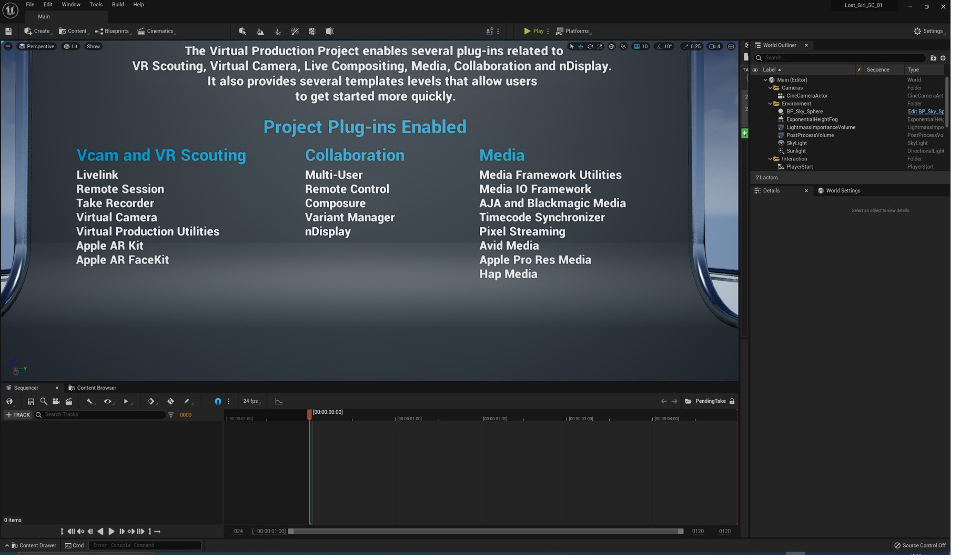The height and width of the screenshot is (560, 960).
Task: Open the Sequencer curve editor icon
Action: coord(279,402)
